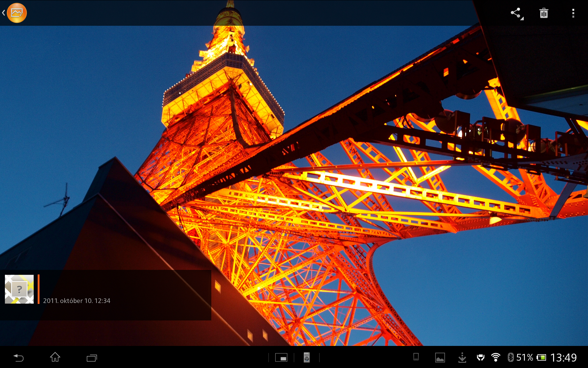Tap the unknown location map thumbnail
588x368 pixels.
click(19, 289)
